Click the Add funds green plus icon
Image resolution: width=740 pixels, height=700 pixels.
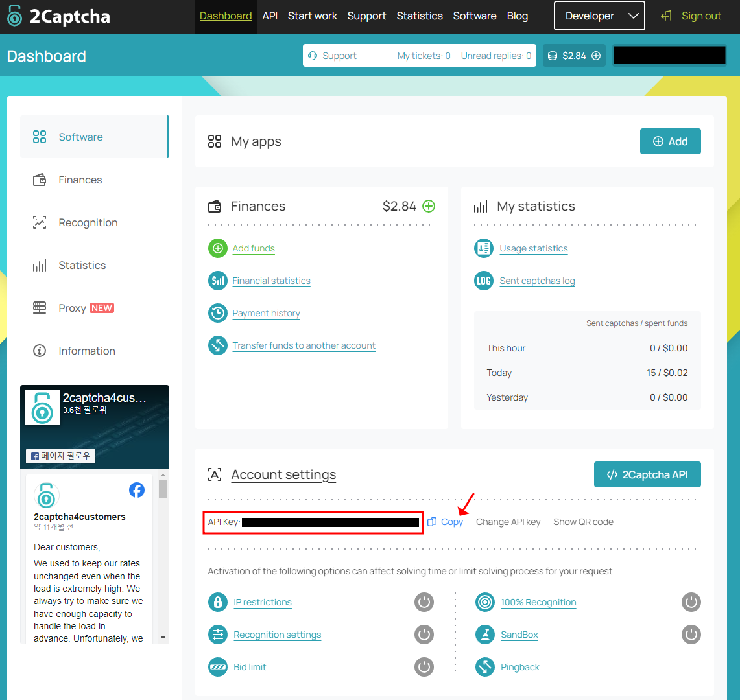(217, 248)
